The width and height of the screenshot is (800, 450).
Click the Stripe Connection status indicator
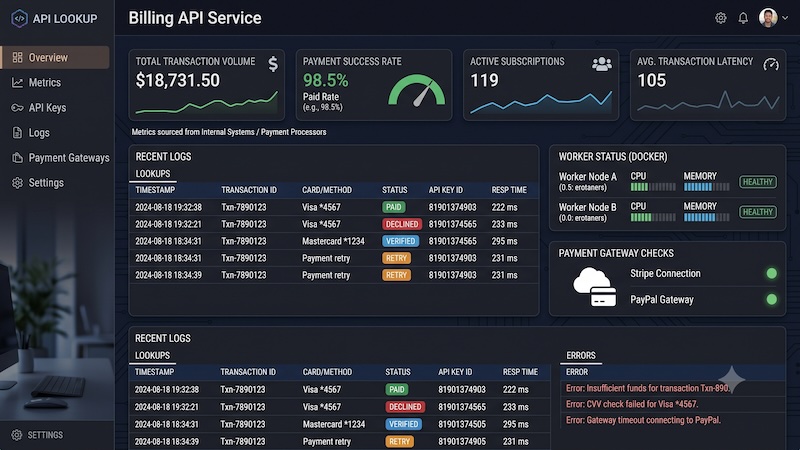pyautogui.click(x=771, y=273)
